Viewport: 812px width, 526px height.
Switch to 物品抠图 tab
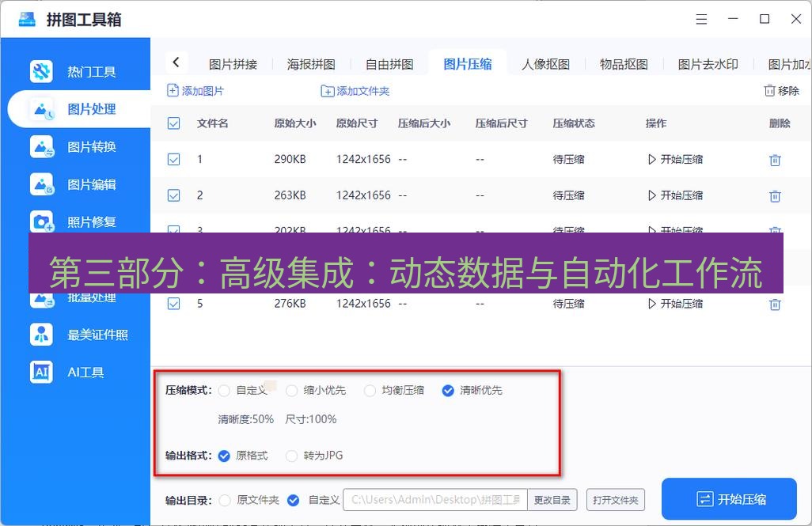point(624,64)
